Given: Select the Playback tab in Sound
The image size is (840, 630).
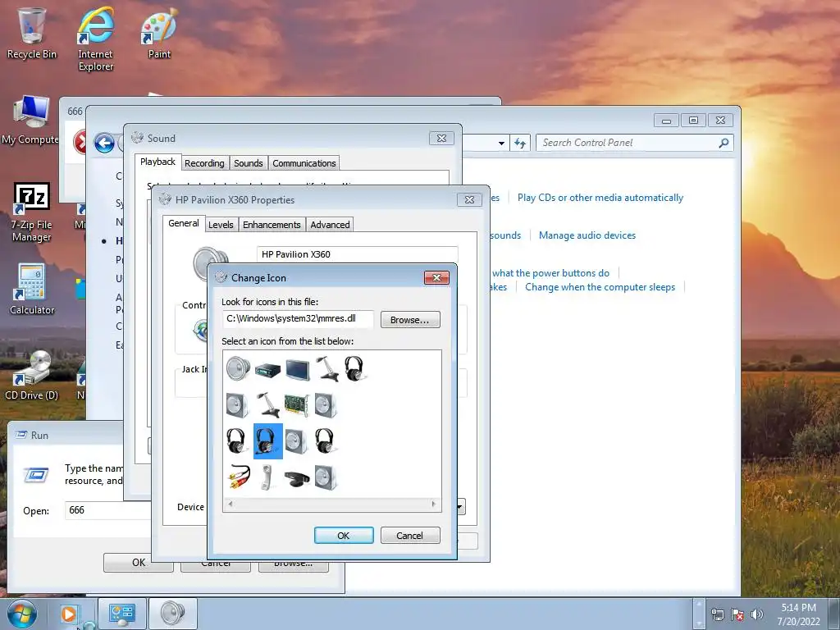Looking at the screenshot, I should (x=157, y=162).
